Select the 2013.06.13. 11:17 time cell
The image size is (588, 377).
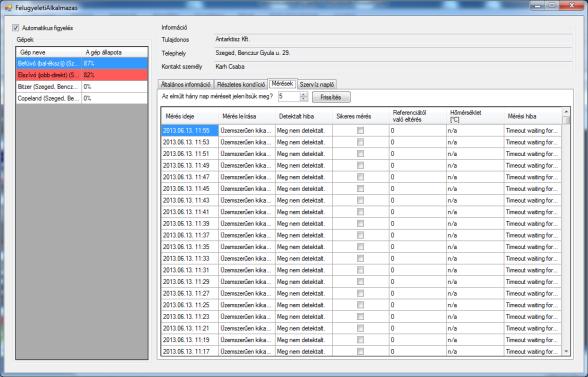[x=190, y=351]
